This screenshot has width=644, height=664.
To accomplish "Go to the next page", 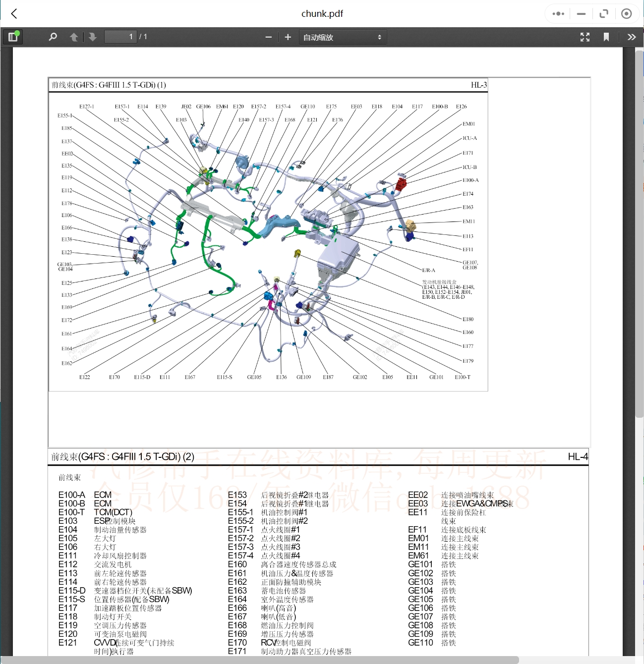I will 93,37.
